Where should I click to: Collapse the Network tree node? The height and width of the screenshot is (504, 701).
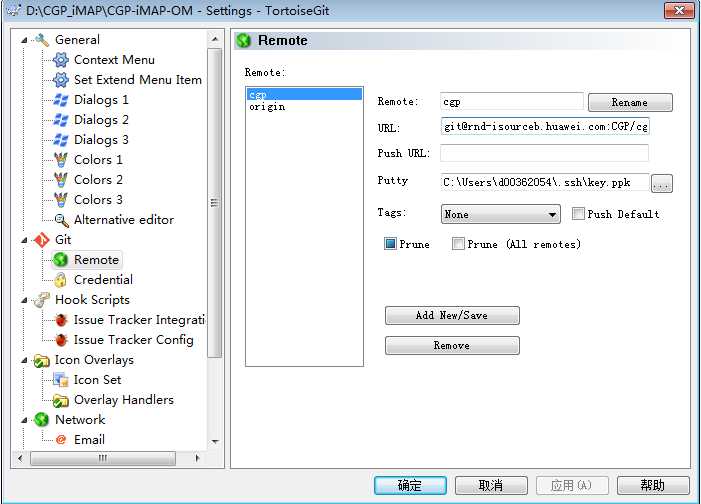(24, 420)
